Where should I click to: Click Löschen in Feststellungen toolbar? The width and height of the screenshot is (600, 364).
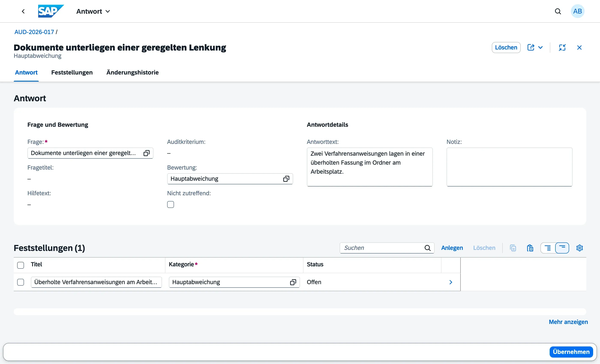pos(484,248)
